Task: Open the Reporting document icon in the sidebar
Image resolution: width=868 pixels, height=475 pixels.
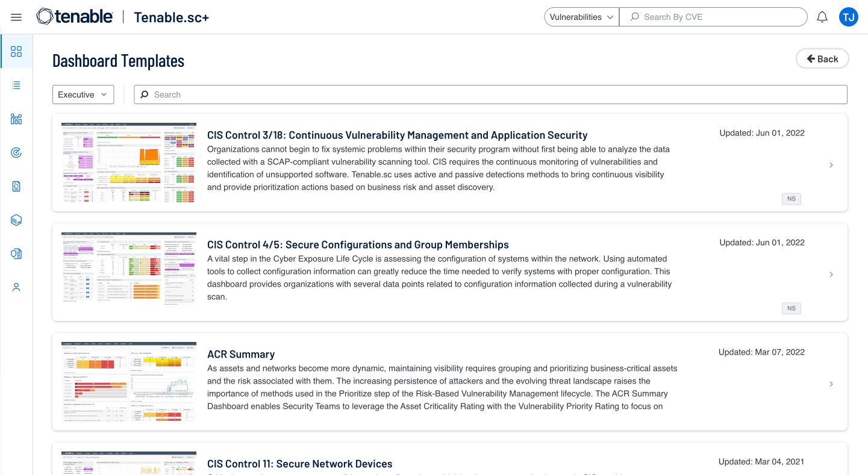Action: click(x=16, y=186)
